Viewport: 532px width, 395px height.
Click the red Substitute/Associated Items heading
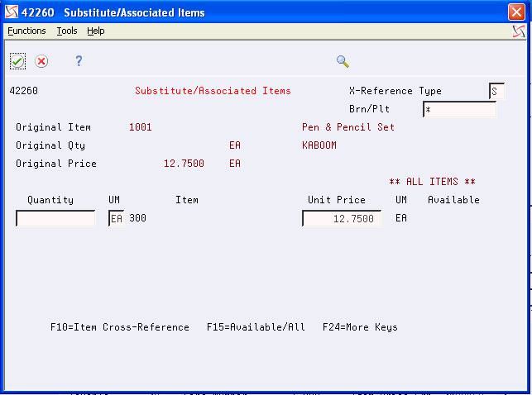213,91
